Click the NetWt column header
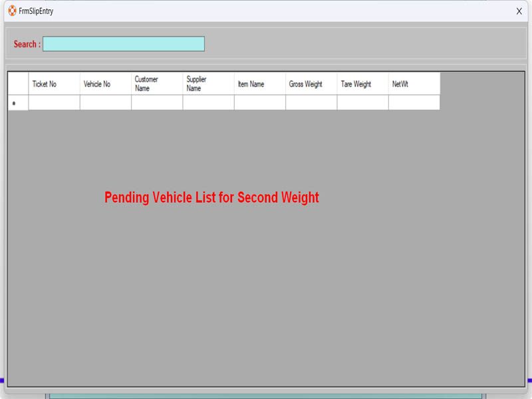Image resolution: width=532 pixels, height=399 pixels. point(414,84)
